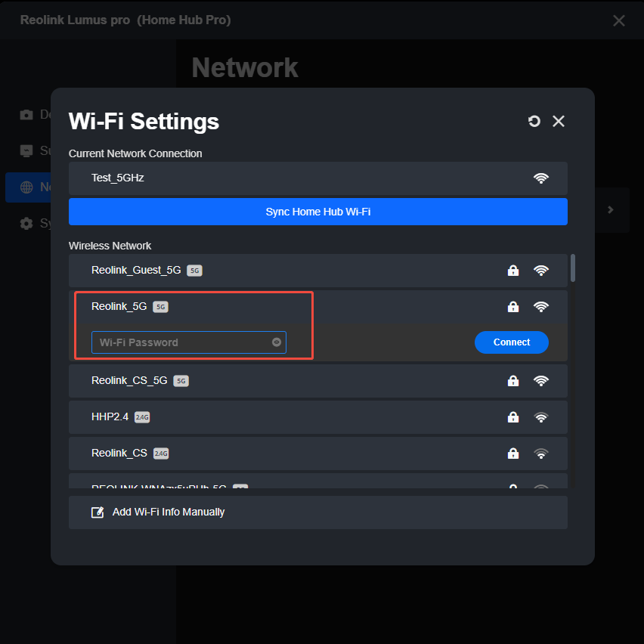The width and height of the screenshot is (644, 644).
Task: Select Reolink_Guest_5G network
Action: click(x=318, y=271)
